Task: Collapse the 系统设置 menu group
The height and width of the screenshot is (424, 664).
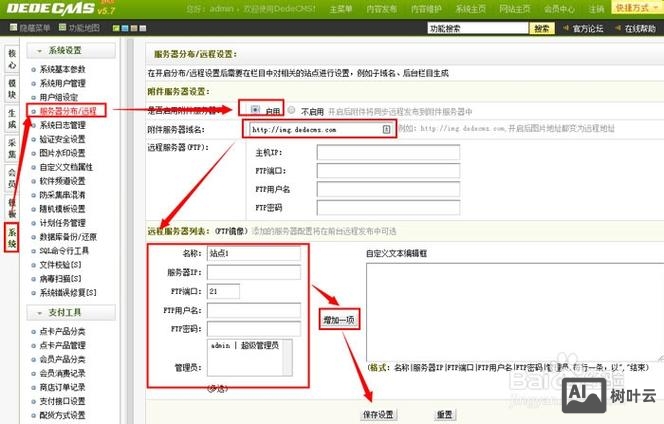Action: 71,50
